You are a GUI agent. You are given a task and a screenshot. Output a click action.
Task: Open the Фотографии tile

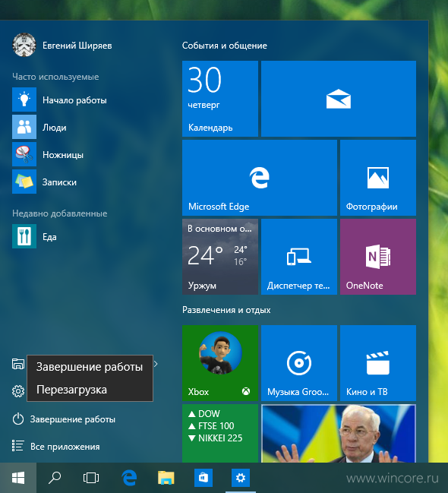point(378,178)
